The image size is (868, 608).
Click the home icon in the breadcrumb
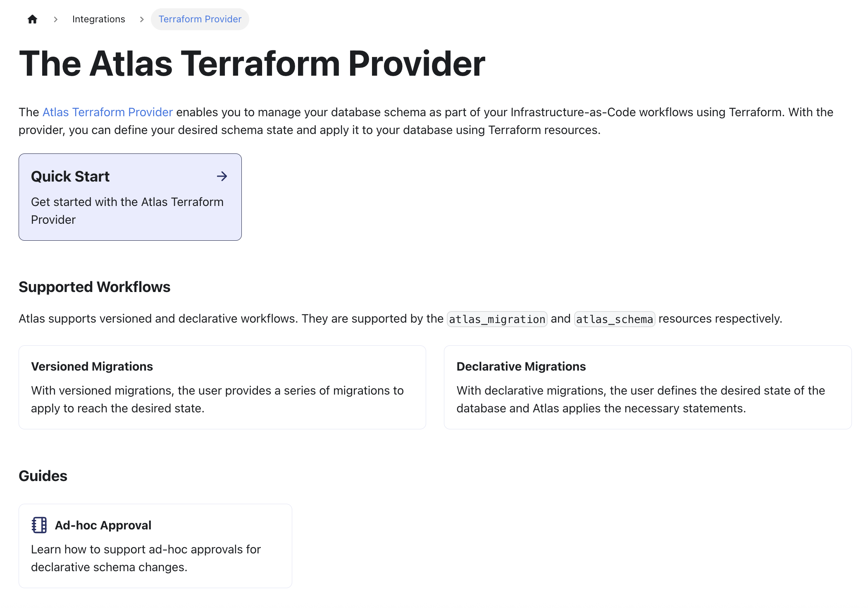tap(32, 19)
